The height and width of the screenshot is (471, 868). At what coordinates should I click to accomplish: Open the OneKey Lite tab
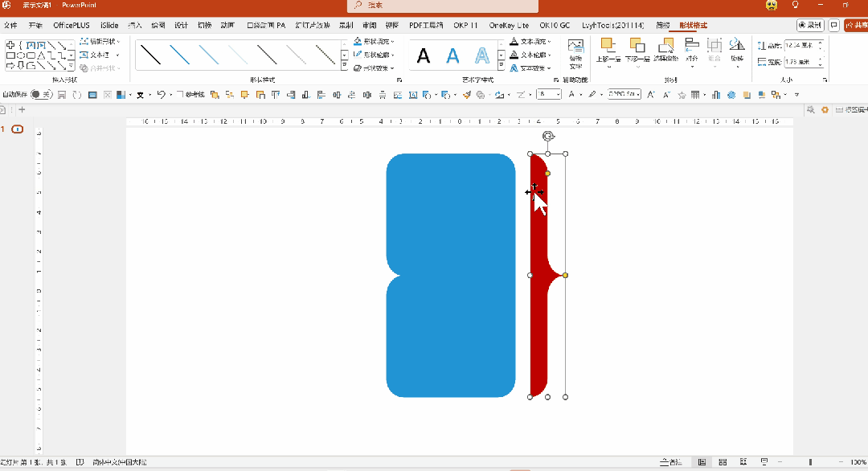[x=509, y=26]
